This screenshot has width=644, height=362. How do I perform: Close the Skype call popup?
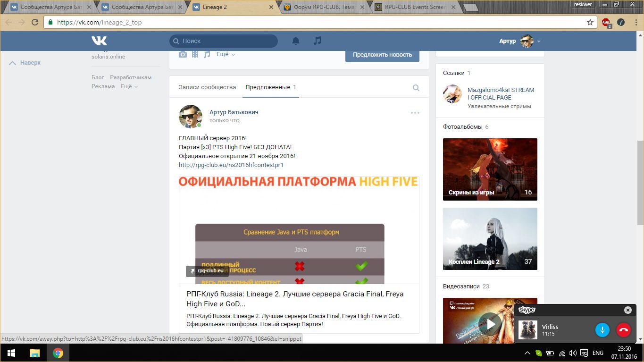(x=627, y=310)
